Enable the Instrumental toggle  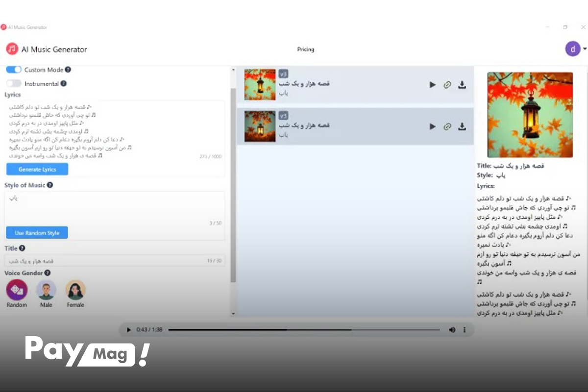tap(14, 84)
